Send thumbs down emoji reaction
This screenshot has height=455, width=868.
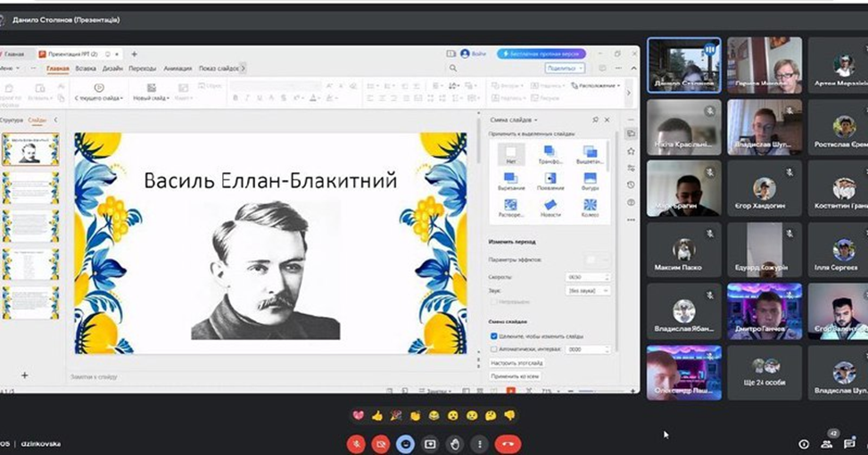click(509, 415)
